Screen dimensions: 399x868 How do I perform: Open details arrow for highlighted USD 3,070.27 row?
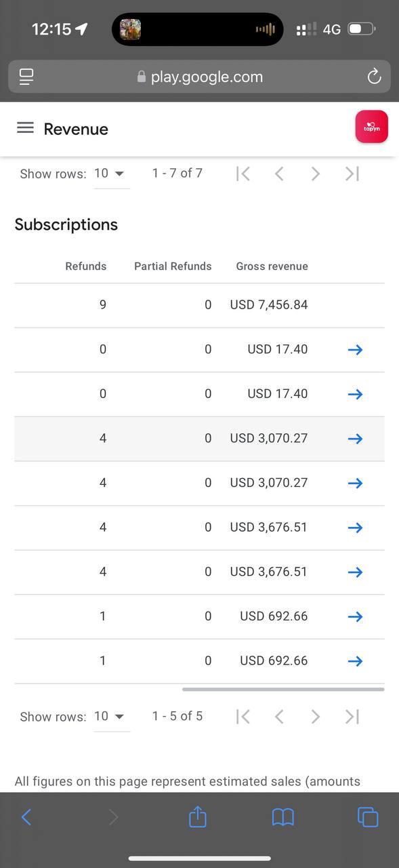[355, 439]
